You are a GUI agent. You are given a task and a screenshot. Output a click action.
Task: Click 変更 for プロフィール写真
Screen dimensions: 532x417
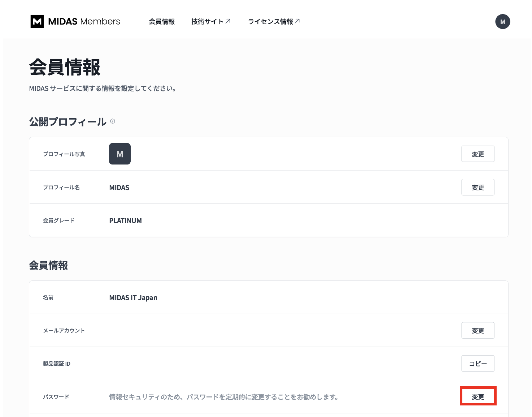coord(478,154)
